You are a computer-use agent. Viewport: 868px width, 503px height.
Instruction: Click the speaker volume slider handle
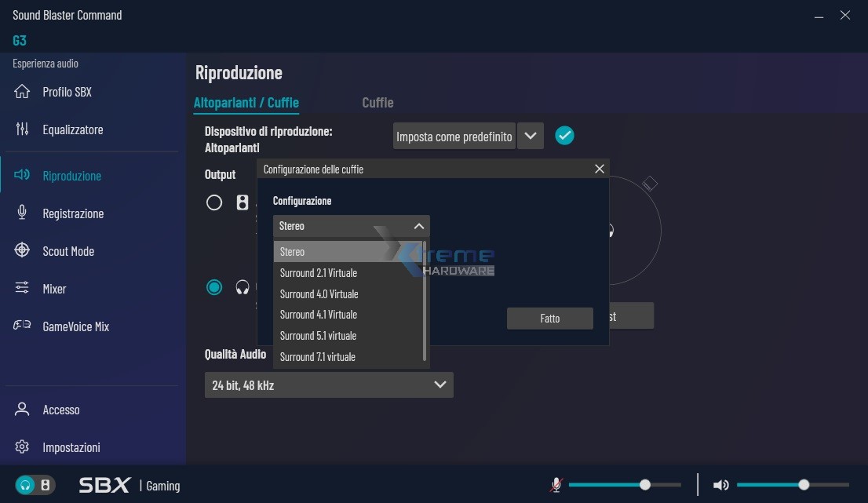(804, 485)
